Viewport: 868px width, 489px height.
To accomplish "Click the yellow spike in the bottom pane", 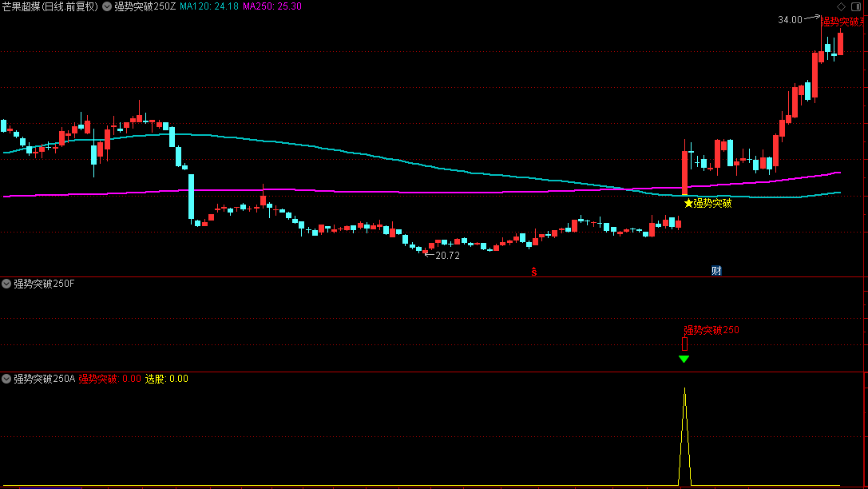I will click(685, 436).
